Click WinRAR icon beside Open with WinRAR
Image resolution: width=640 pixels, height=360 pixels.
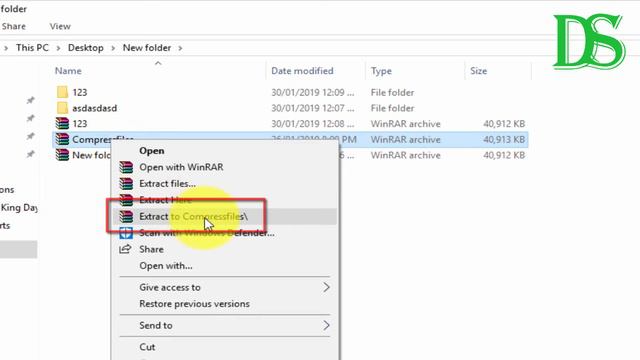[x=126, y=167]
